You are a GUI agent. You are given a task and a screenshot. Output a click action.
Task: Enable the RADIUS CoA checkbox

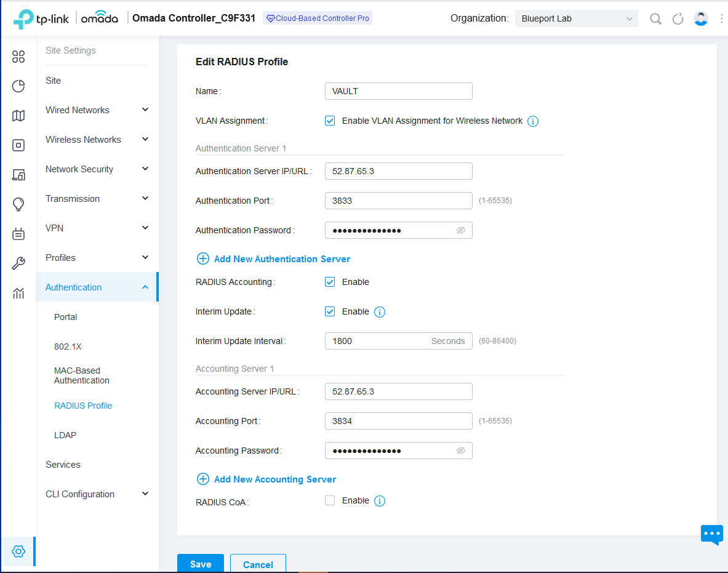point(330,500)
